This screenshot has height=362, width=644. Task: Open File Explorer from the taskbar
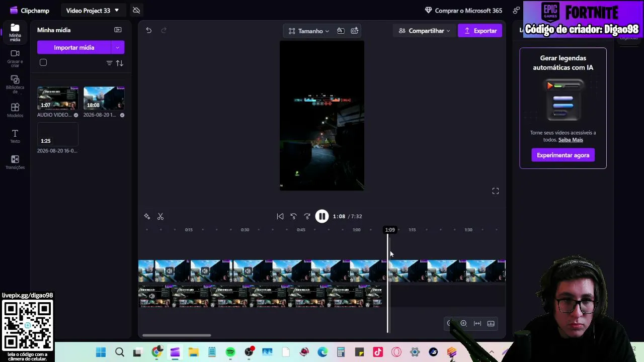(194, 352)
